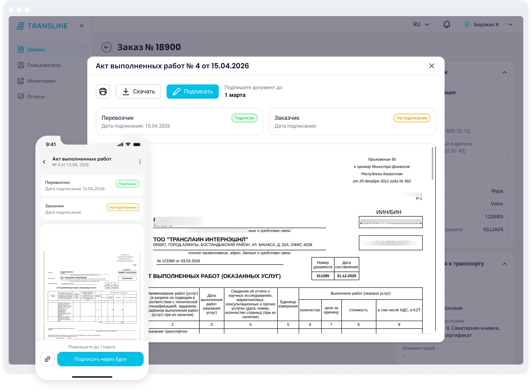Image resolution: width=532 pixels, height=392 pixels.
Task: Collapse the transport requirements section chevron
Action: click(505, 264)
